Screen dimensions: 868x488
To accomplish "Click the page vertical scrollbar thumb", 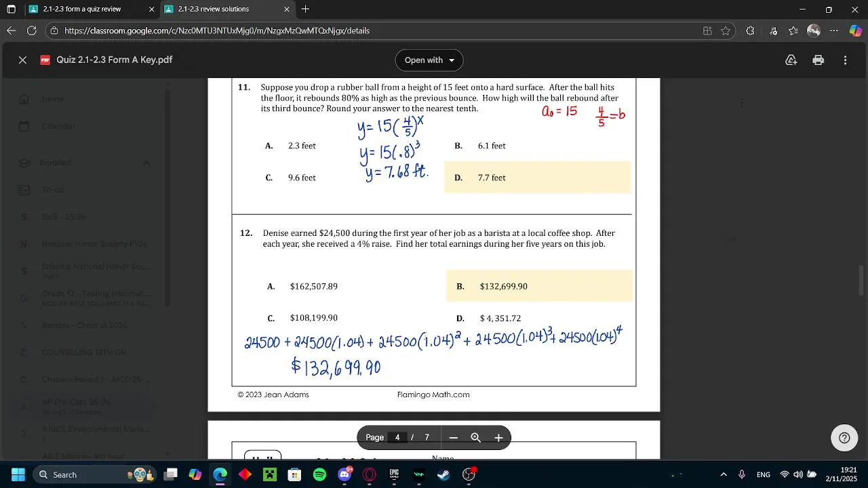I will coord(862,280).
